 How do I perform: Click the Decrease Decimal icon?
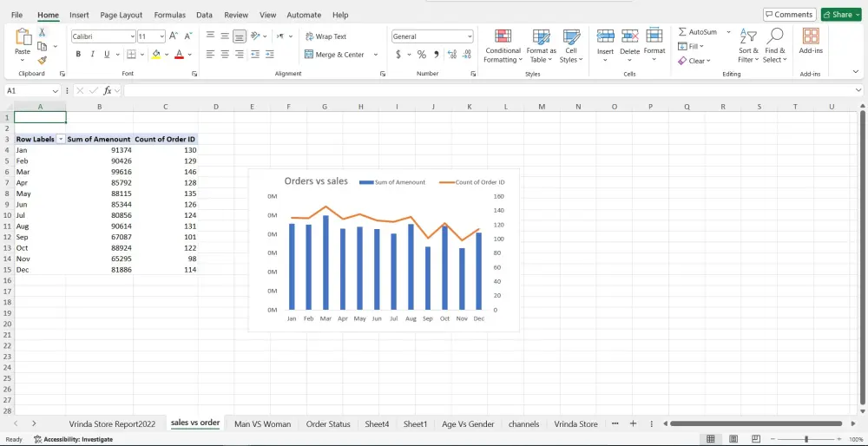[x=467, y=54]
